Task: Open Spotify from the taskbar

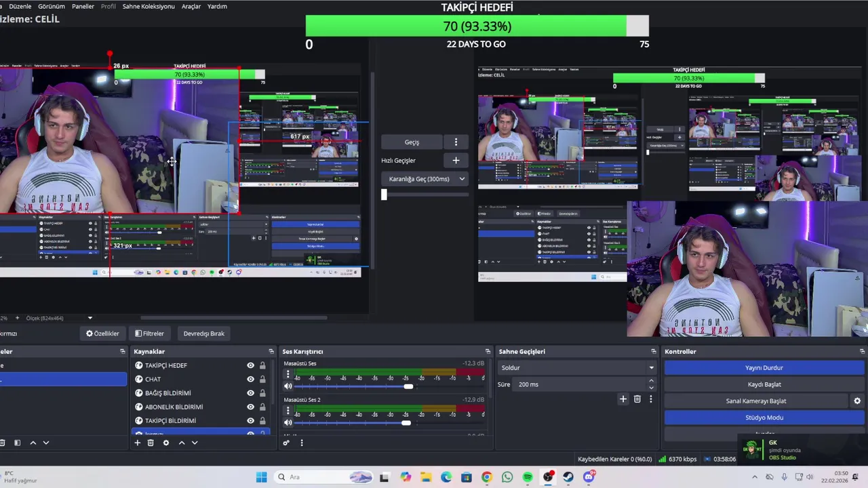Action: [528, 477]
